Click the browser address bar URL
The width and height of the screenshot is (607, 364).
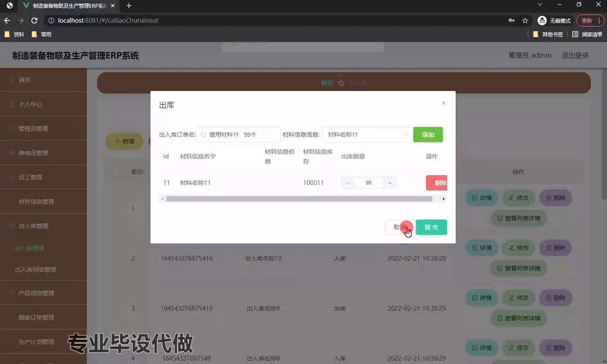coord(108,20)
